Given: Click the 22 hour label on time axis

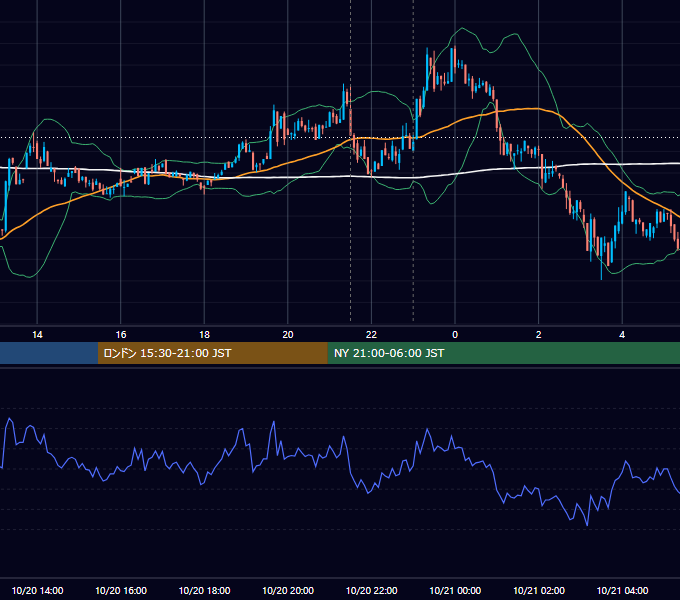Looking at the screenshot, I should tap(371, 335).
